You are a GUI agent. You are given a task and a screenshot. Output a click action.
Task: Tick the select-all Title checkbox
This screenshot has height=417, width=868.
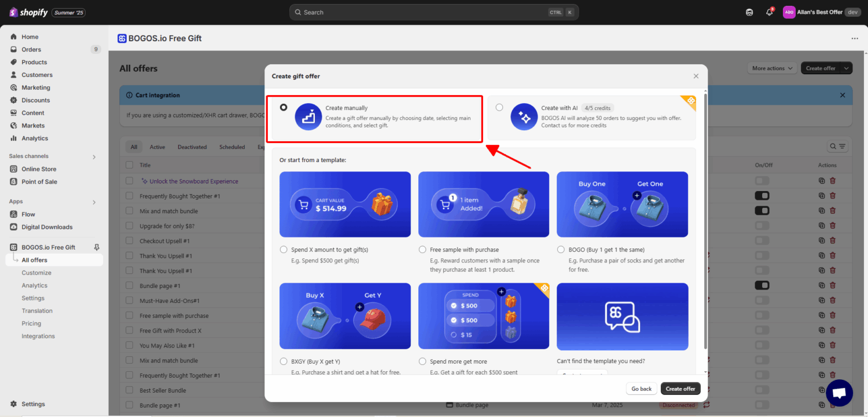[129, 165]
